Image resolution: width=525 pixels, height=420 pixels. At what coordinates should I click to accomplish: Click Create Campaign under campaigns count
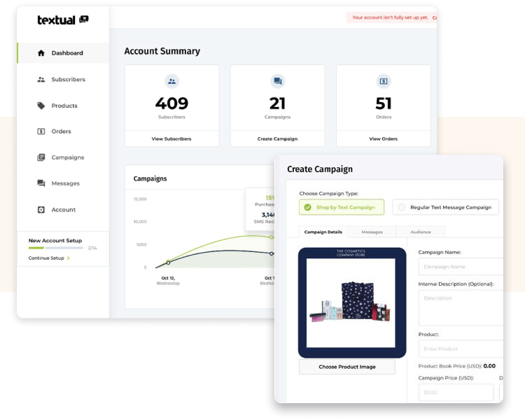point(277,139)
